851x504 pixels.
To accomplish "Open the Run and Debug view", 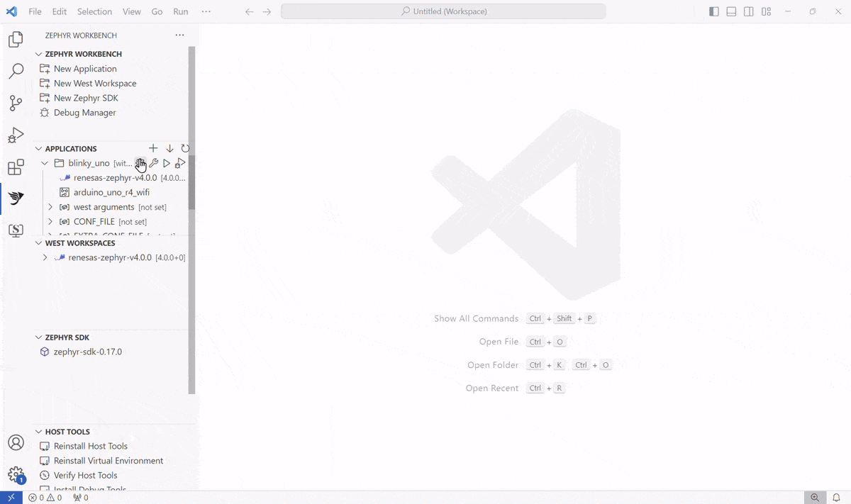I will coord(16,135).
